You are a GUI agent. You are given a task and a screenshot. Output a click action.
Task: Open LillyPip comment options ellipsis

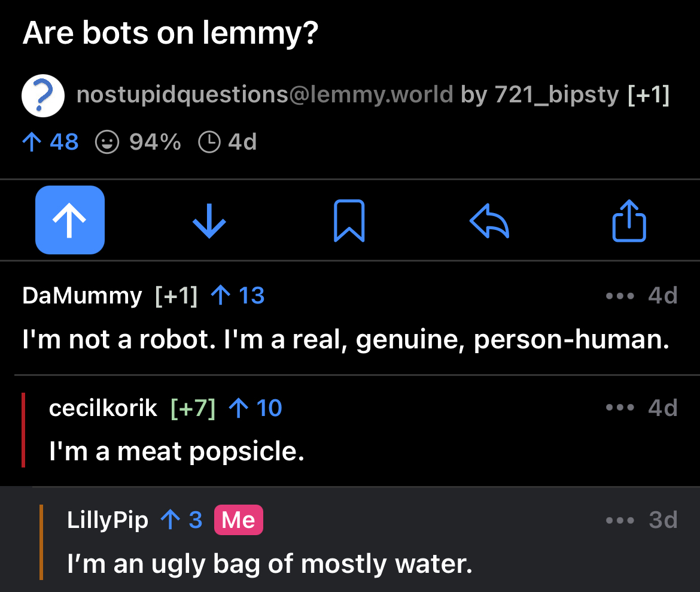619,520
